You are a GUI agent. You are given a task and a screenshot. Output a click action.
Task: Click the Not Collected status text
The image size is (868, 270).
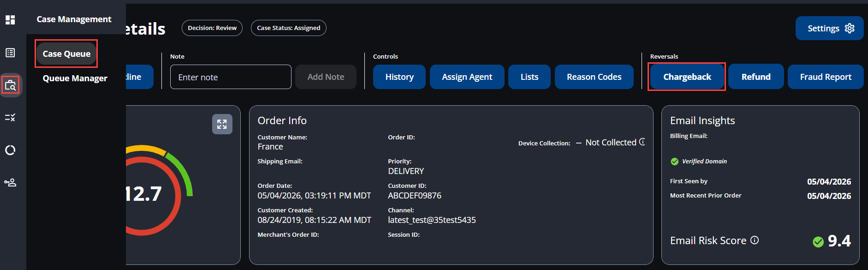point(611,142)
